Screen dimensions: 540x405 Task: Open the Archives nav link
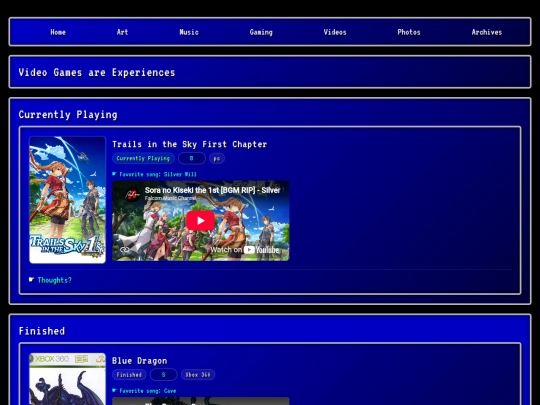[487, 32]
